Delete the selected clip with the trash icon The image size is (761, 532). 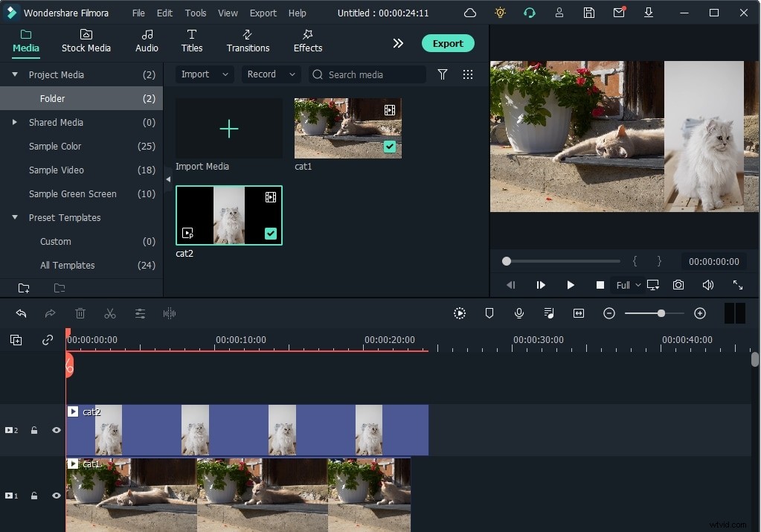tap(80, 313)
